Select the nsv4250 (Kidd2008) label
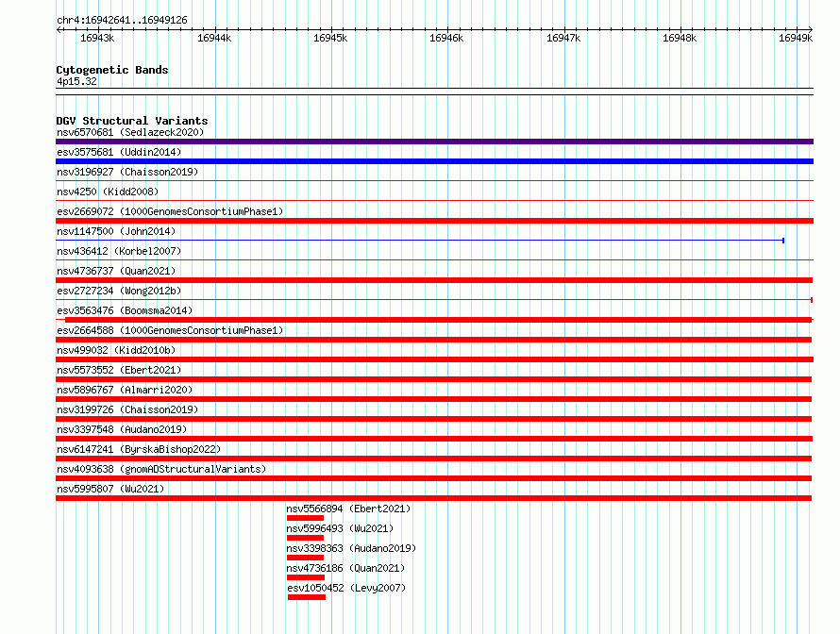840x634 pixels. click(x=108, y=192)
